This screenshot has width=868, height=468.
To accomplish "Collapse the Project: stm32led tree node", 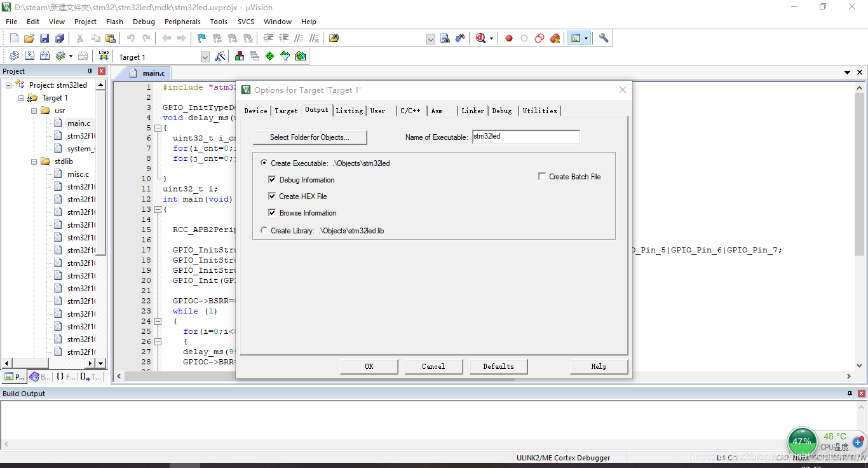I will point(9,85).
